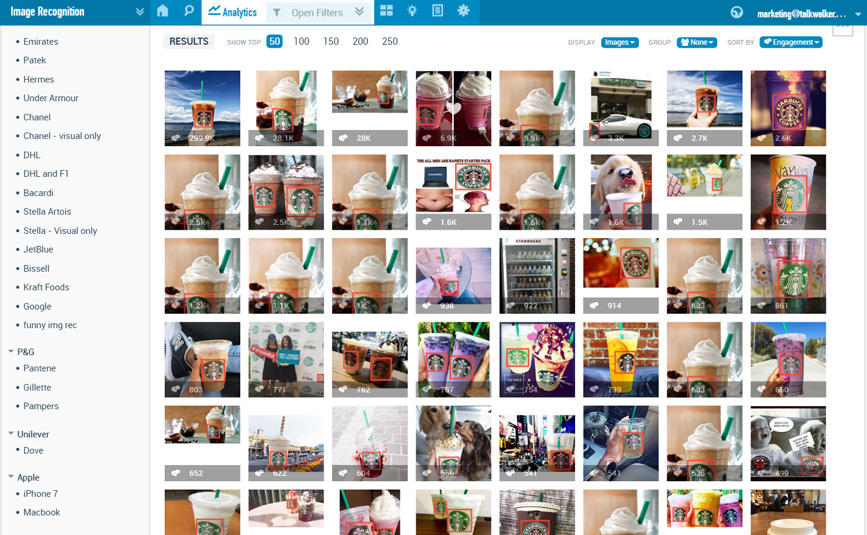Image resolution: width=867 pixels, height=535 pixels.
Task: Select Google topic
Action: tap(37, 306)
